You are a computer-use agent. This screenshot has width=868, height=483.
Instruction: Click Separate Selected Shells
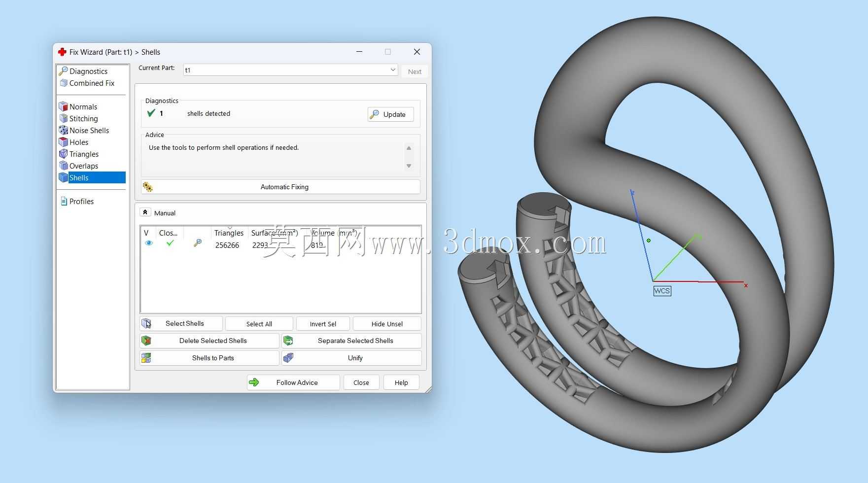[351, 341]
